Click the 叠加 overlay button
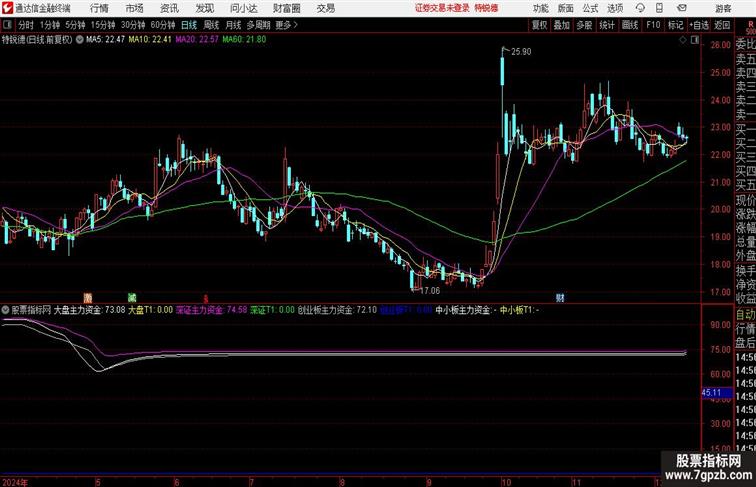The width and height of the screenshot is (756, 487). (562, 25)
